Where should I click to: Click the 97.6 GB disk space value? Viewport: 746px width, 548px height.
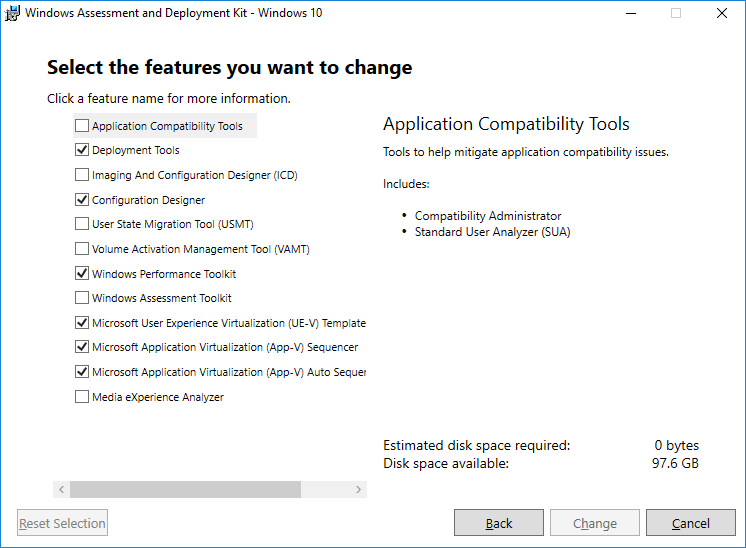coord(675,463)
